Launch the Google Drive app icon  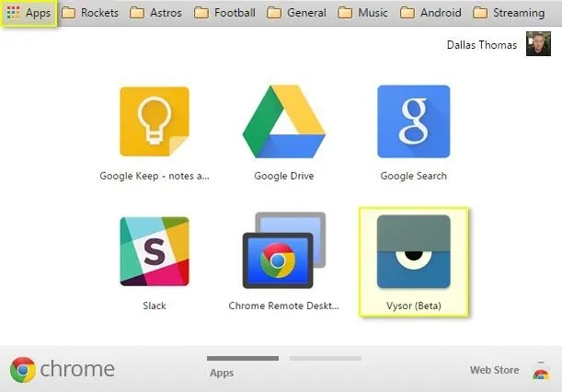[284, 121]
